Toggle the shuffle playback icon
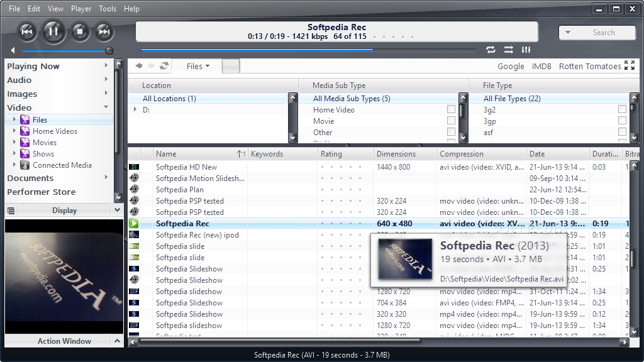The image size is (644, 362). pyautogui.click(x=508, y=50)
